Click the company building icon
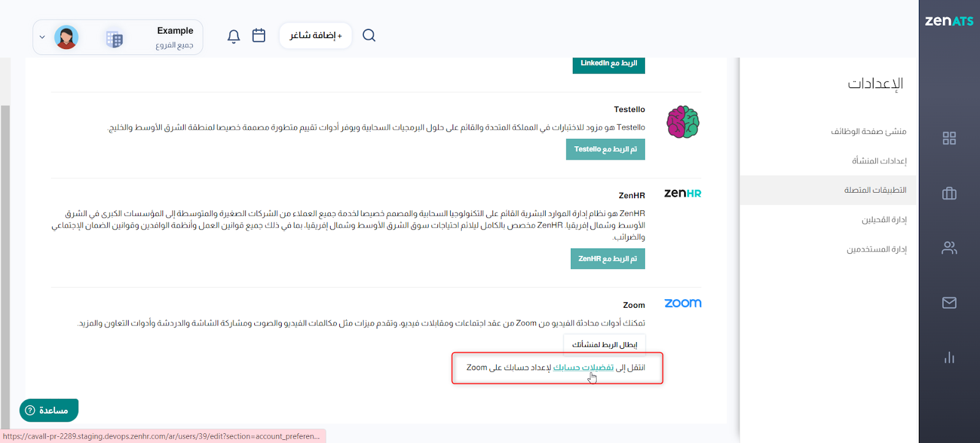 (115, 39)
